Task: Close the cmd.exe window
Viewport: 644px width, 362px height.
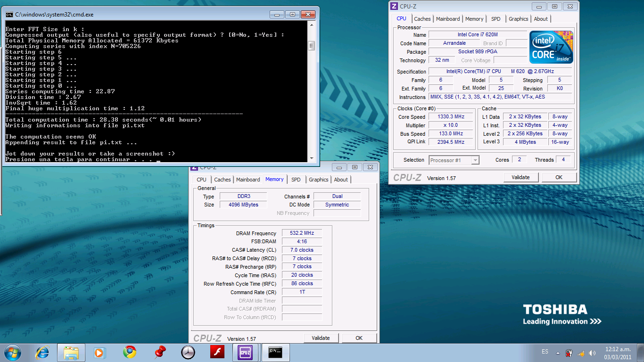Action: (308, 15)
